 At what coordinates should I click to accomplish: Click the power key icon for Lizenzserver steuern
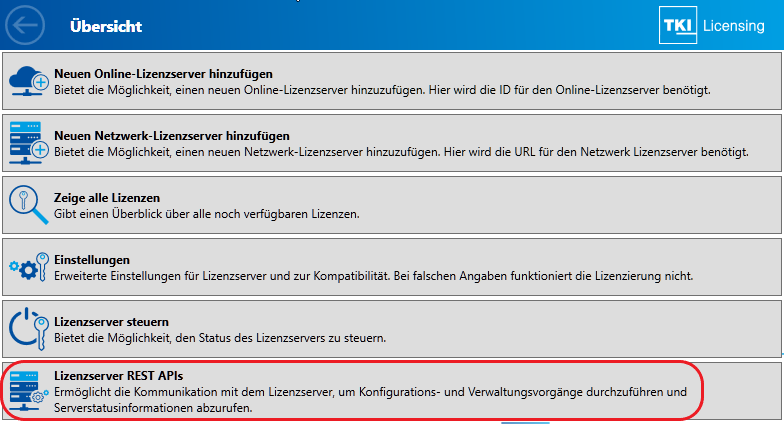tap(28, 328)
